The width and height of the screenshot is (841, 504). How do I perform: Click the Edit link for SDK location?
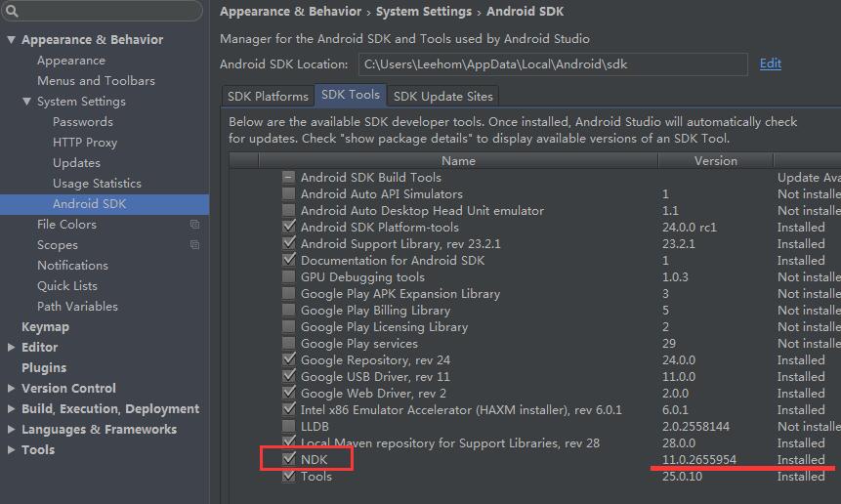(x=771, y=63)
